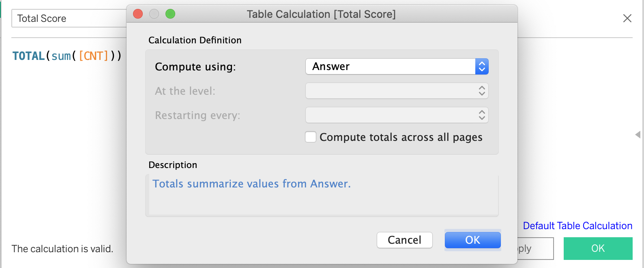Open the At the level dropdown
This screenshot has width=644, height=268.
(x=397, y=91)
